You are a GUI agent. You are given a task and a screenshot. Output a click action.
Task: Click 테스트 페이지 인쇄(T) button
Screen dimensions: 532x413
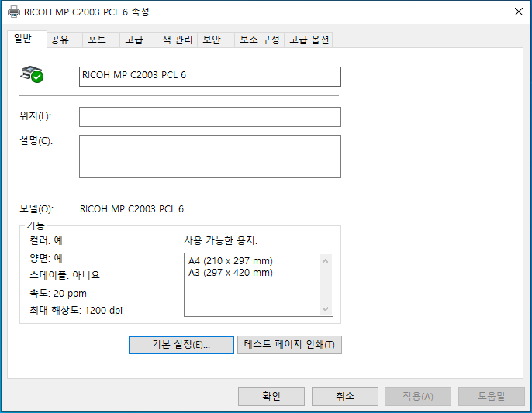(x=289, y=345)
